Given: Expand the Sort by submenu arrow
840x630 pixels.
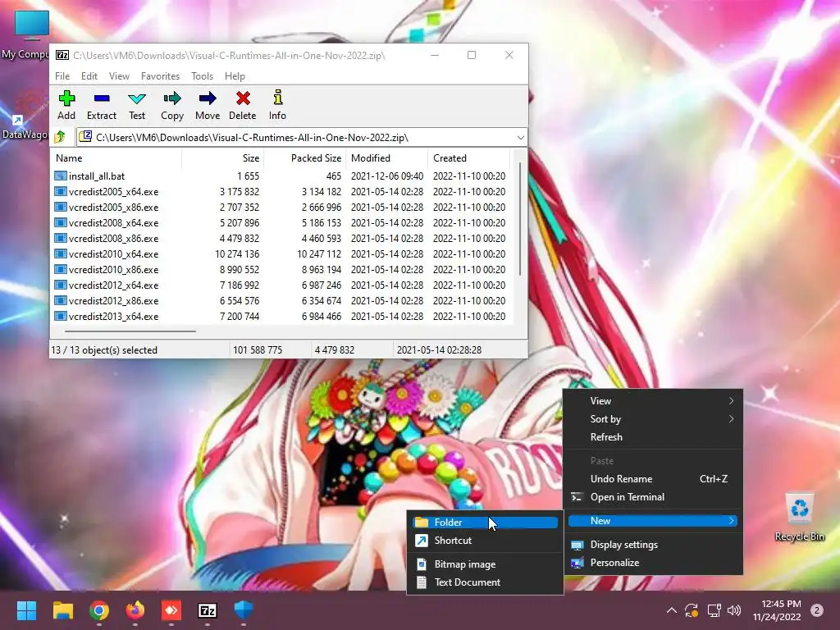Looking at the screenshot, I should coord(731,419).
